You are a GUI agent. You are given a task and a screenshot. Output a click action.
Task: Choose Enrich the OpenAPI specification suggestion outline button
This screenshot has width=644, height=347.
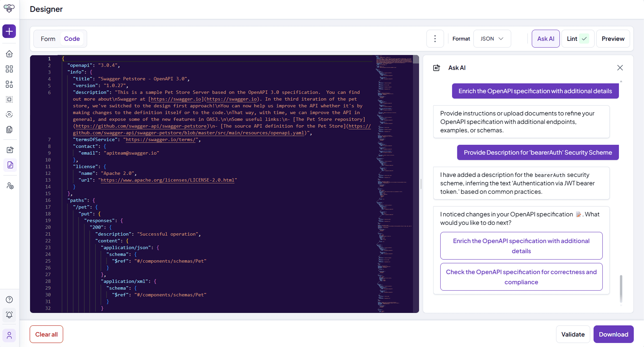(521, 246)
